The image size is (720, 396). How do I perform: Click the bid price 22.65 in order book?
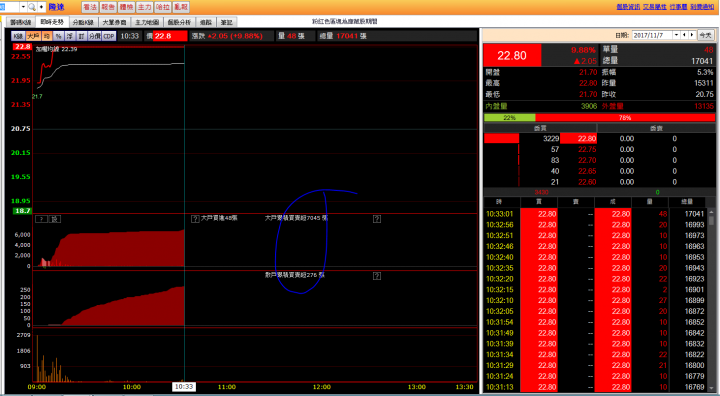[x=587, y=171]
